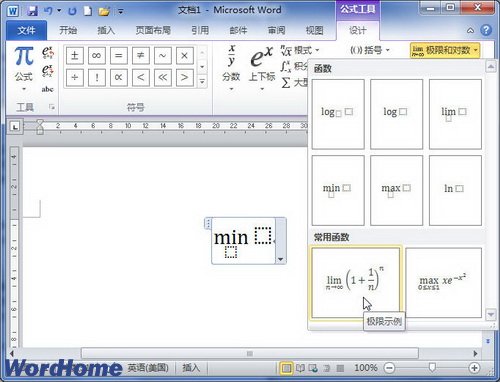Image resolution: width=500 pixels, height=382 pixels.
Task: Insert min function template
Action: click(338, 190)
